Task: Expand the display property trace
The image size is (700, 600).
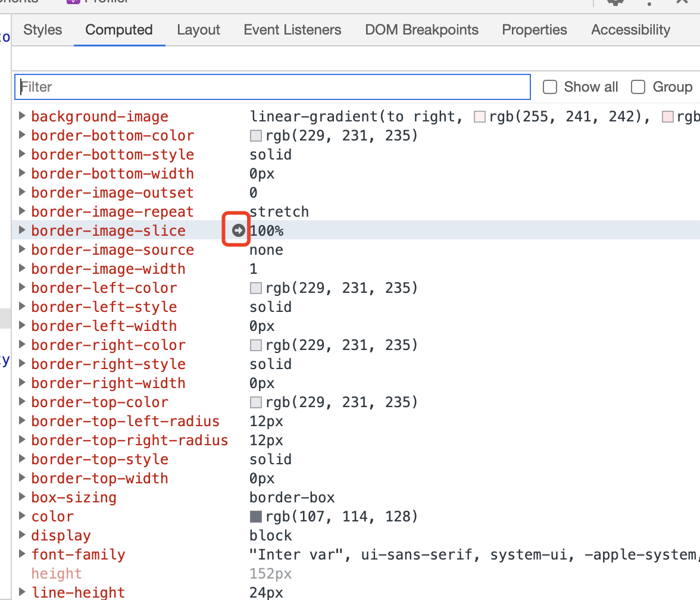Action: pos(21,535)
